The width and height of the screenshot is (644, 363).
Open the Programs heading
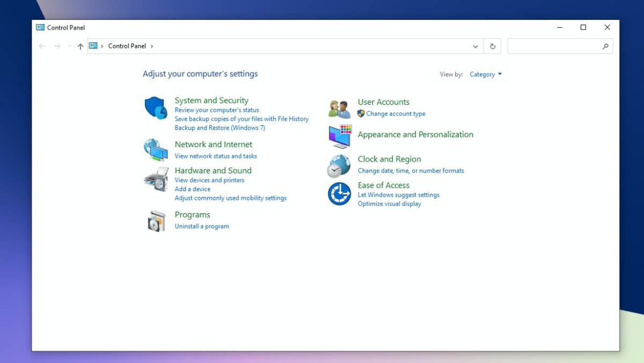click(x=193, y=215)
